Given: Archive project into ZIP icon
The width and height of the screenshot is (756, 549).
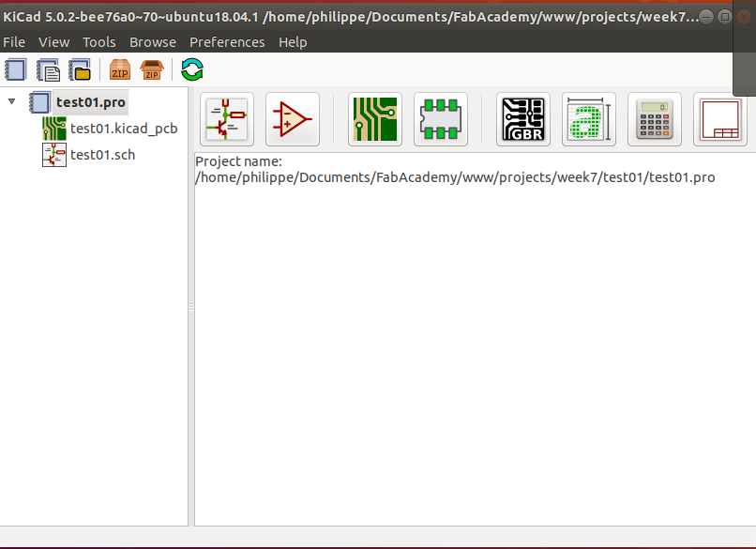Looking at the screenshot, I should click(x=119, y=70).
